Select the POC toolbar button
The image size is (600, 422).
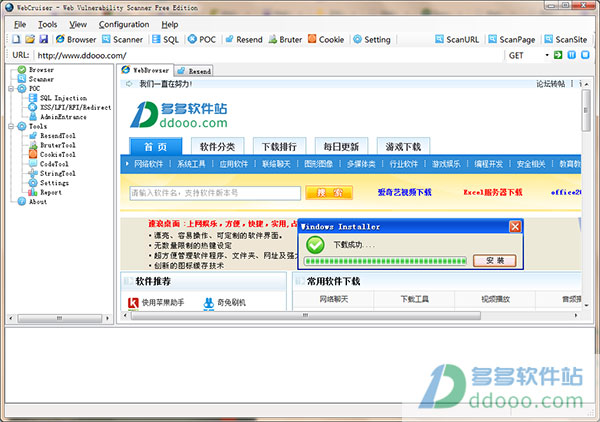tap(202, 39)
